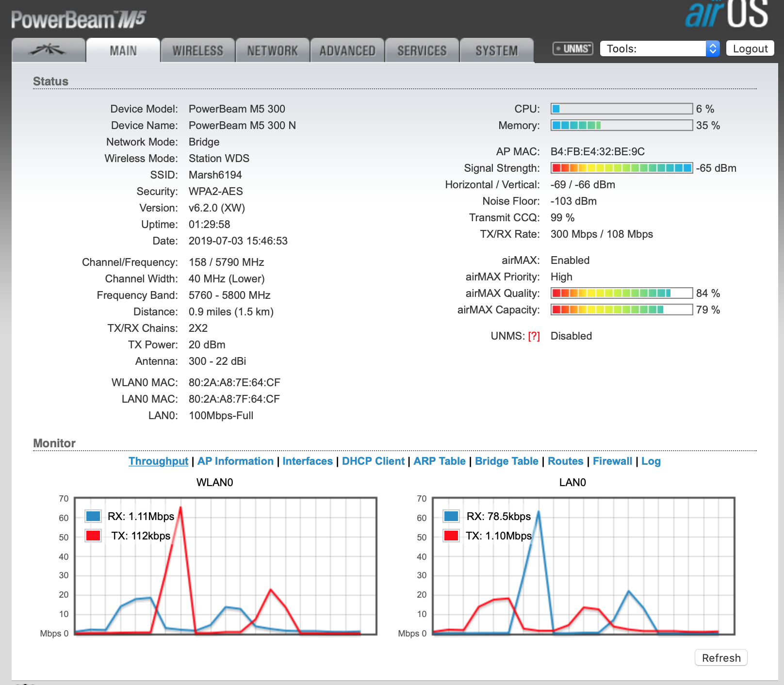Click the Signal Strength bar
Screen dimensions: 784x685
621,168
